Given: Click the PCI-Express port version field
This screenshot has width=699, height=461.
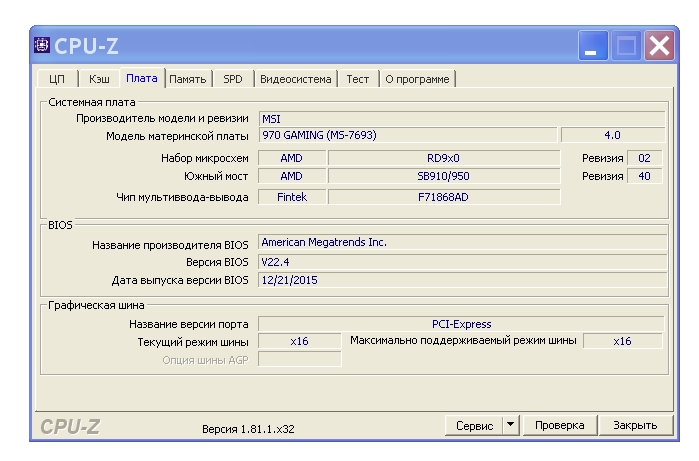Looking at the screenshot, I should pos(460,324).
